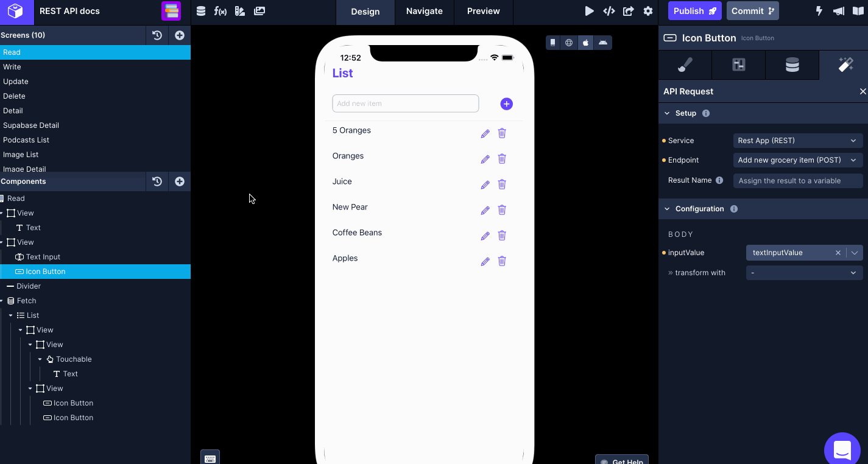Open the f(x) custom functions icon
The height and width of the screenshot is (464, 868).
pos(221,11)
